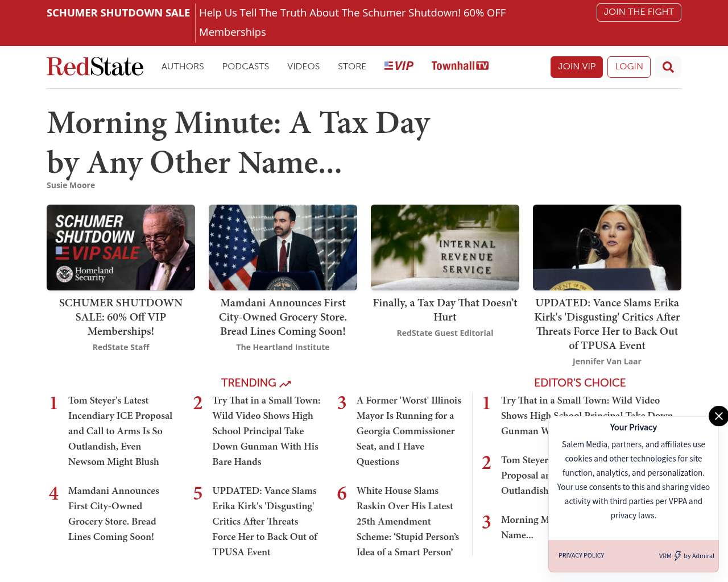This screenshot has height=582, width=728.
Task: Open the Mamdani grocery store article image
Action: point(283,247)
